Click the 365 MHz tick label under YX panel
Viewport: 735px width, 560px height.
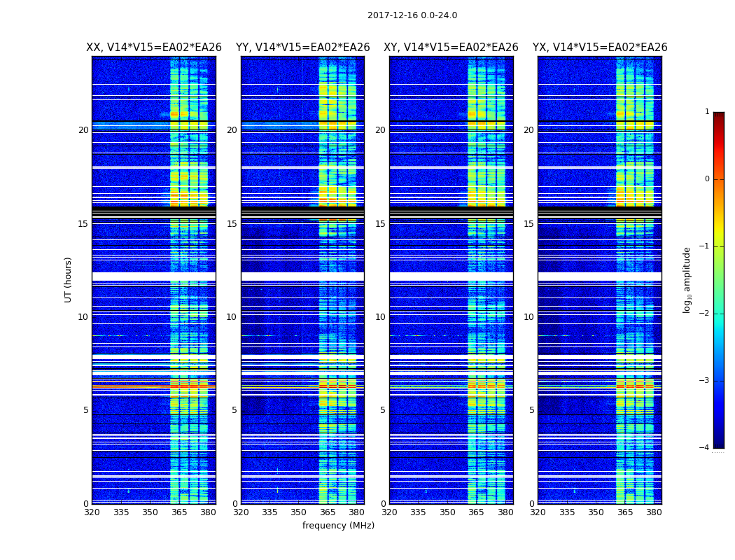tap(625, 512)
